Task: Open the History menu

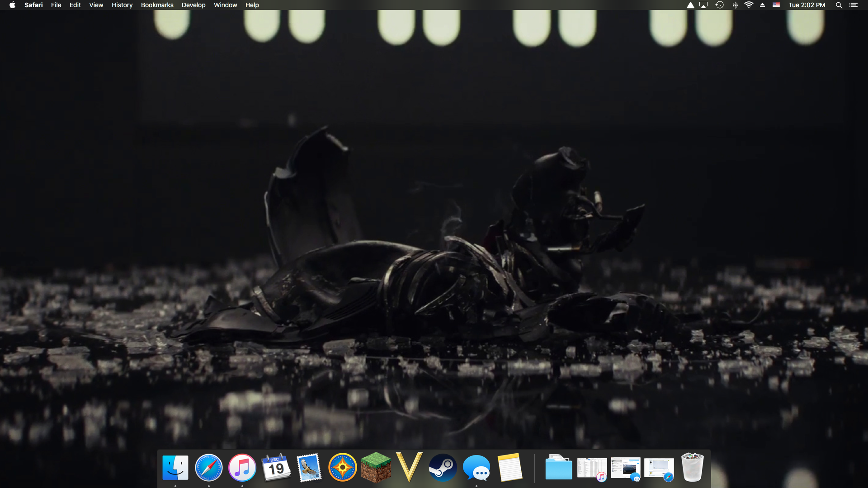Action: point(122,5)
